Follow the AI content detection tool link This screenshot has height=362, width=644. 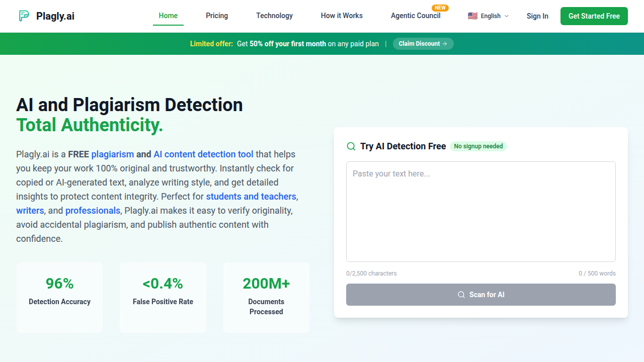tap(203, 154)
